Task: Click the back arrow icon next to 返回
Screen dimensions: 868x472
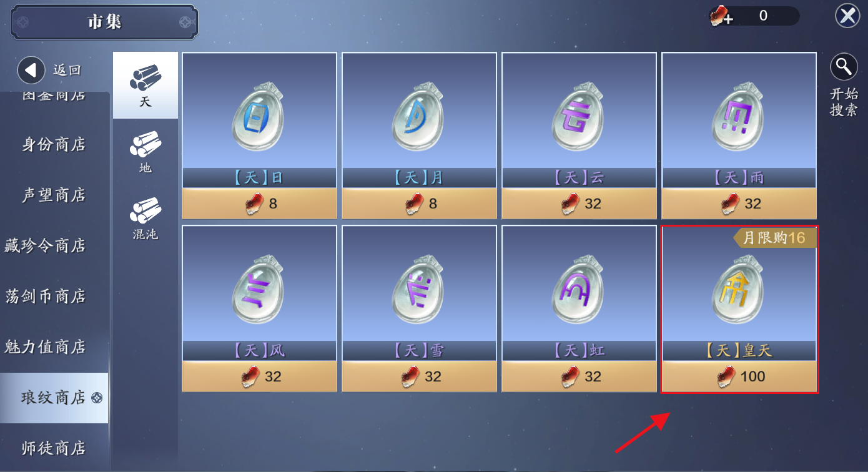Action: pyautogui.click(x=31, y=70)
